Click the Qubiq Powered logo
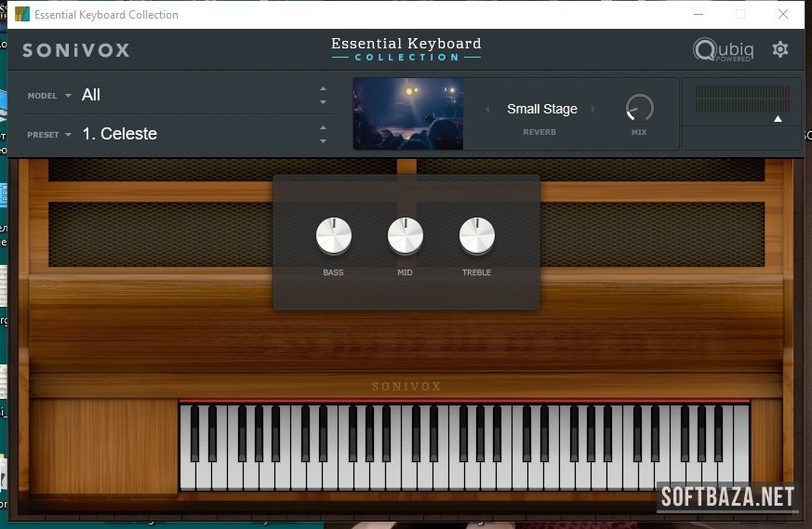Screen dimensions: 812x529 pos(723,50)
